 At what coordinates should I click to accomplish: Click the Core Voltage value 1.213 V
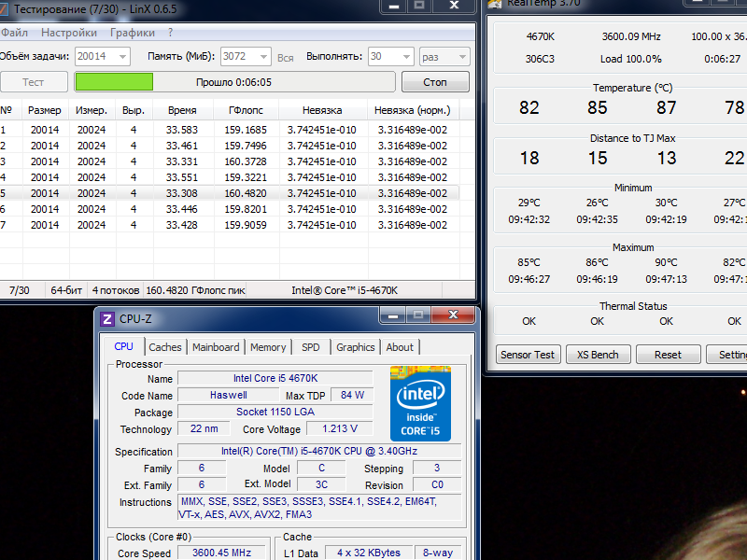340,428
